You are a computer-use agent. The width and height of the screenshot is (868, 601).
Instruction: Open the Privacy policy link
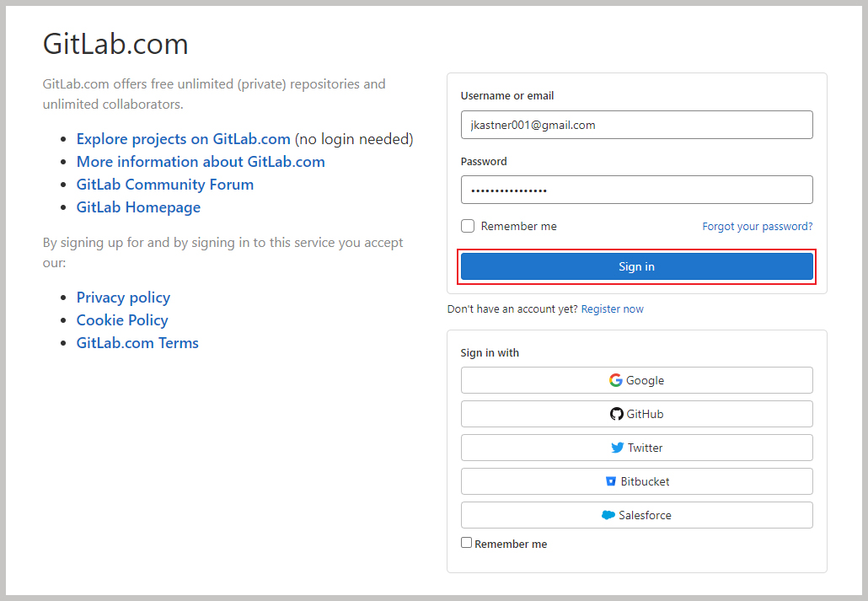pos(123,298)
